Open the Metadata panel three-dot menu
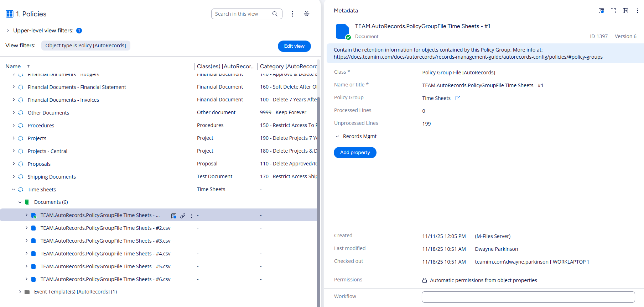 [638, 11]
